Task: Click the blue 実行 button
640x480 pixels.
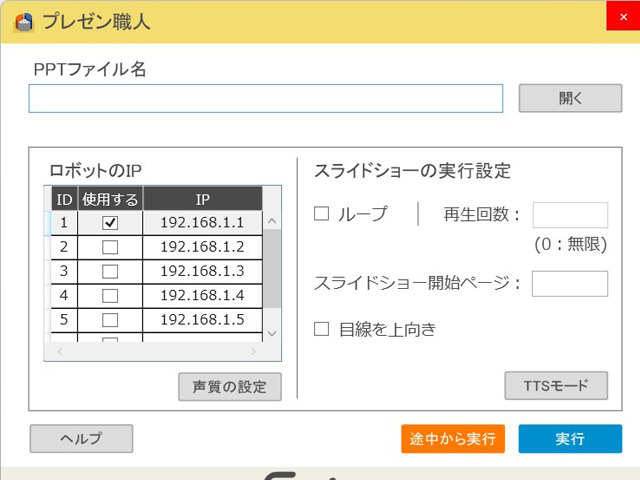Action: tap(570, 439)
